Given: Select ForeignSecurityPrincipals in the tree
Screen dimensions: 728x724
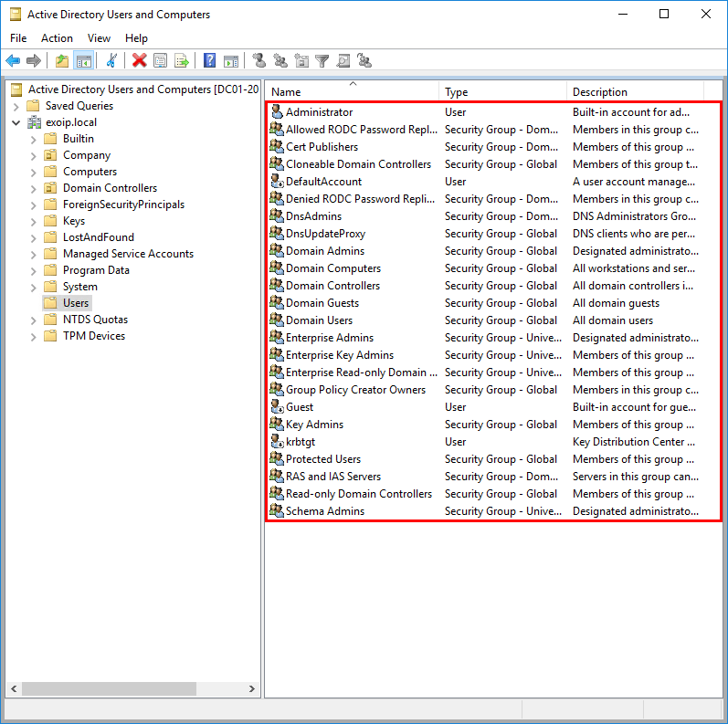Looking at the screenshot, I should [123, 205].
